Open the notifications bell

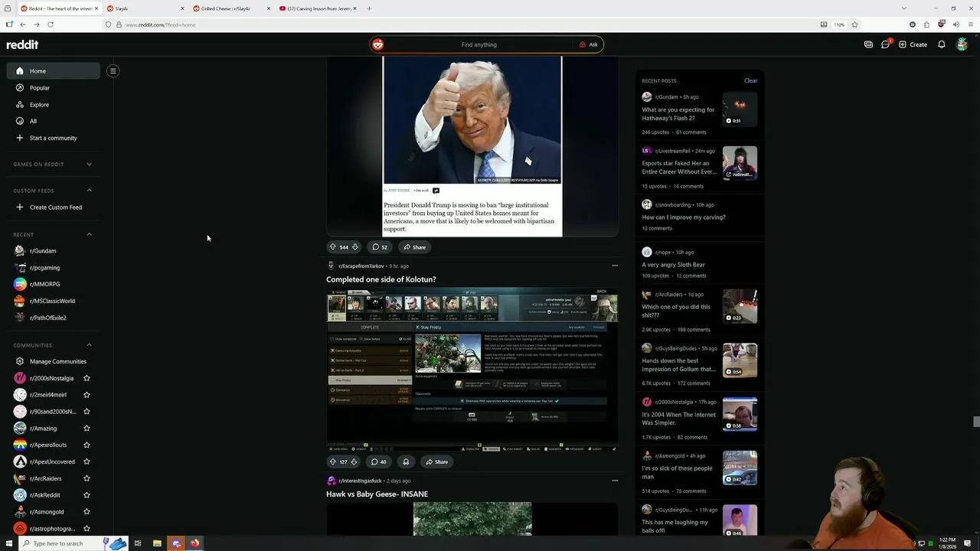coord(942,44)
